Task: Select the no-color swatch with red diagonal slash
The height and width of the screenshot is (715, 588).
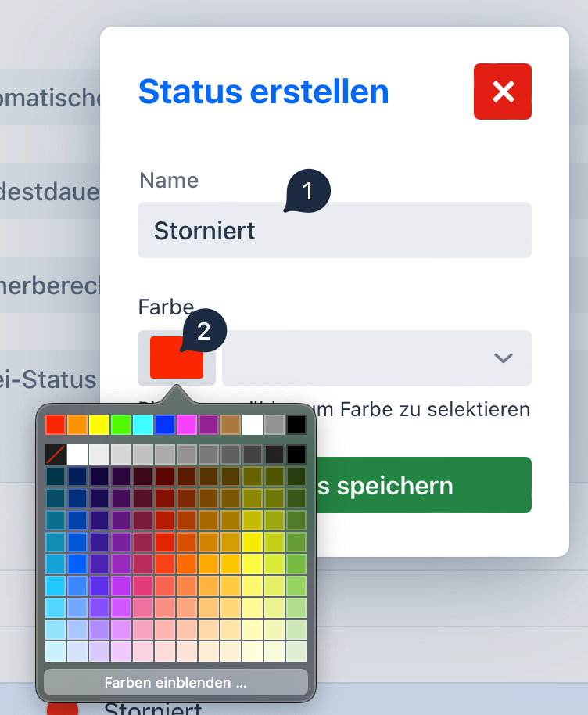Action: click(x=56, y=454)
